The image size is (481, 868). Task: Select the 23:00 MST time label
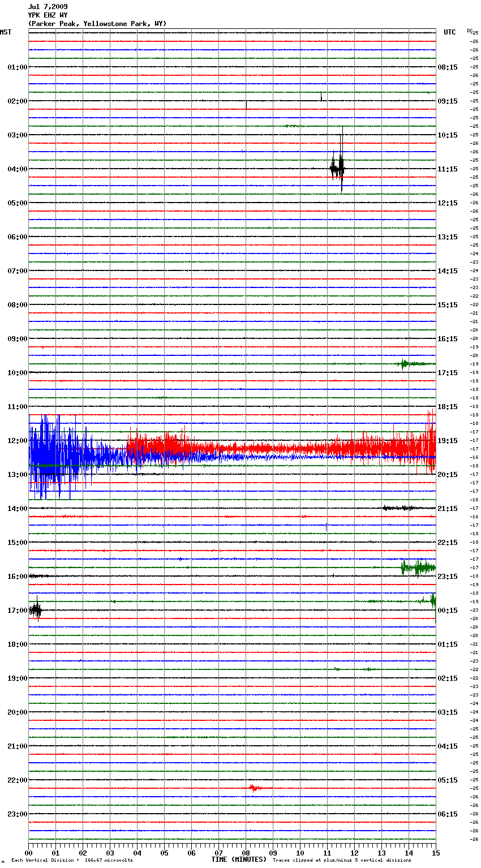[x=18, y=814]
